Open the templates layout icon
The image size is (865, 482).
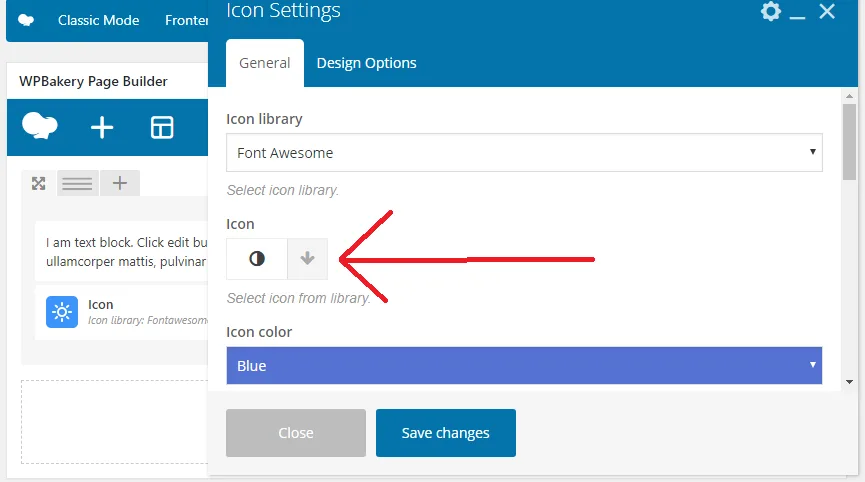click(162, 127)
